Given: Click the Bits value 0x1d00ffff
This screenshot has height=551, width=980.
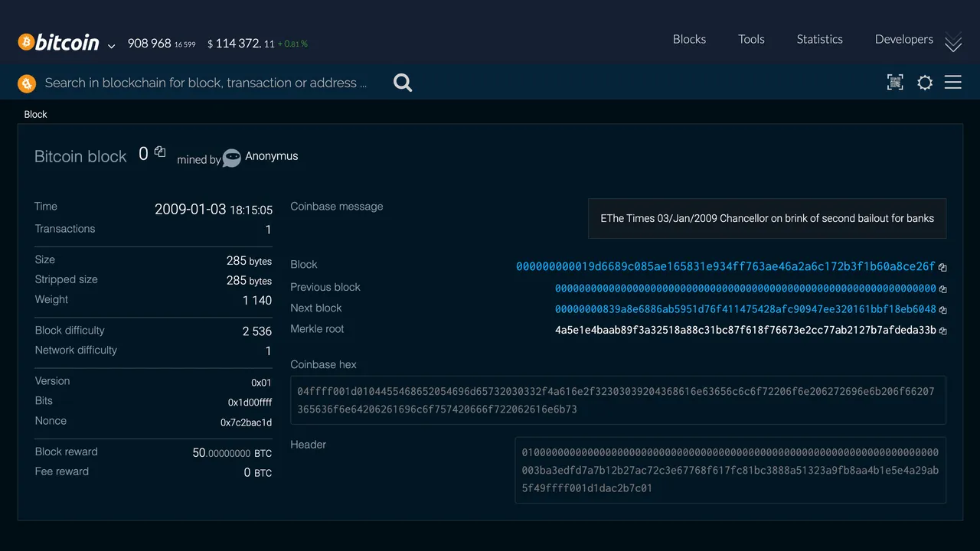Looking at the screenshot, I should 250,403.
